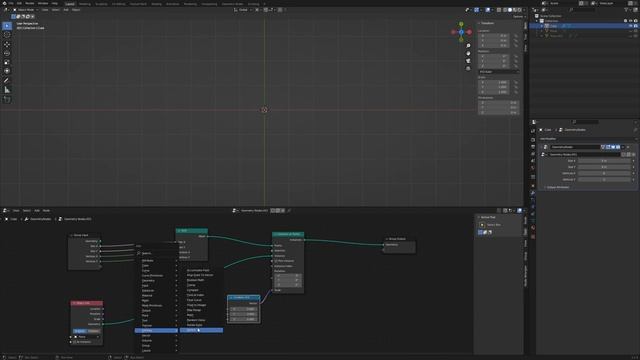
Task: Open the Global transform orientation dropdown
Action: [x=243, y=10]
